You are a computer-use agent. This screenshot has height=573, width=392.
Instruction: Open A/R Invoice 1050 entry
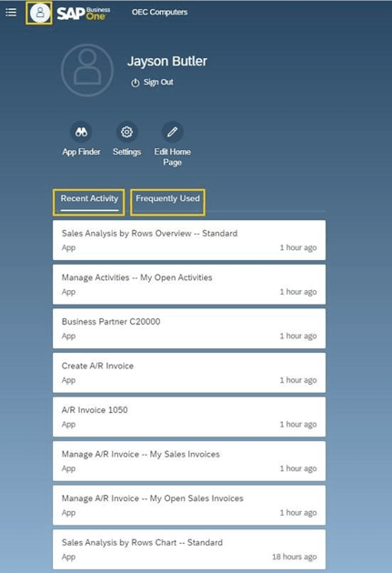189,417
